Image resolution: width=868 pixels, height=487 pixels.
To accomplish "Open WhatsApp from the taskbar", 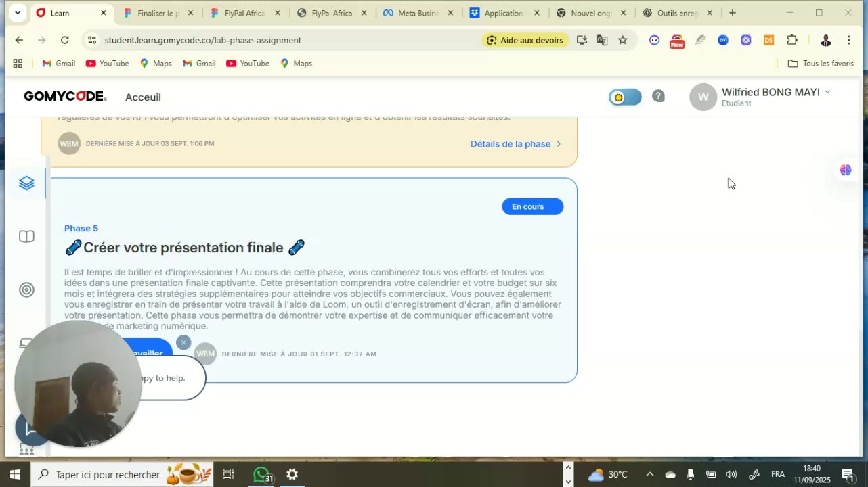I will pyautogui.click(x=262, y=475).
